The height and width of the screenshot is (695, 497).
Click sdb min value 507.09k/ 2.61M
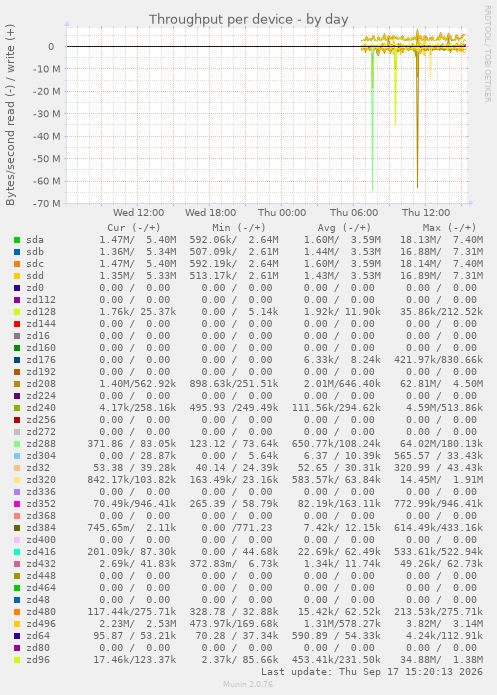(x=234, y=252)
